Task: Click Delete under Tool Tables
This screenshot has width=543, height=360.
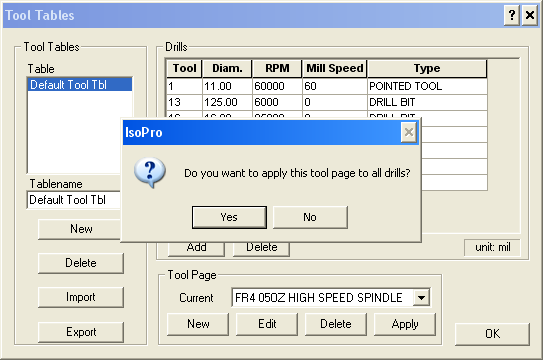Action: pos(81,263)
